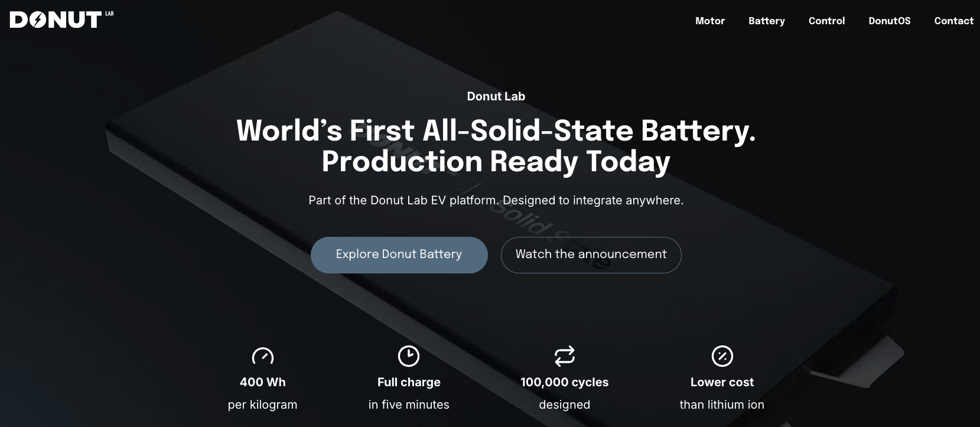
Task: Click the percent icon above Lower cost
Action: 722,356
